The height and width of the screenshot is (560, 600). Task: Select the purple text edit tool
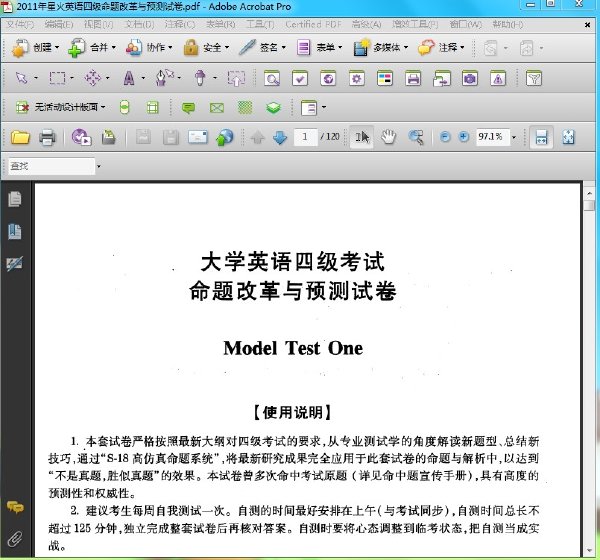coord(129,78)
